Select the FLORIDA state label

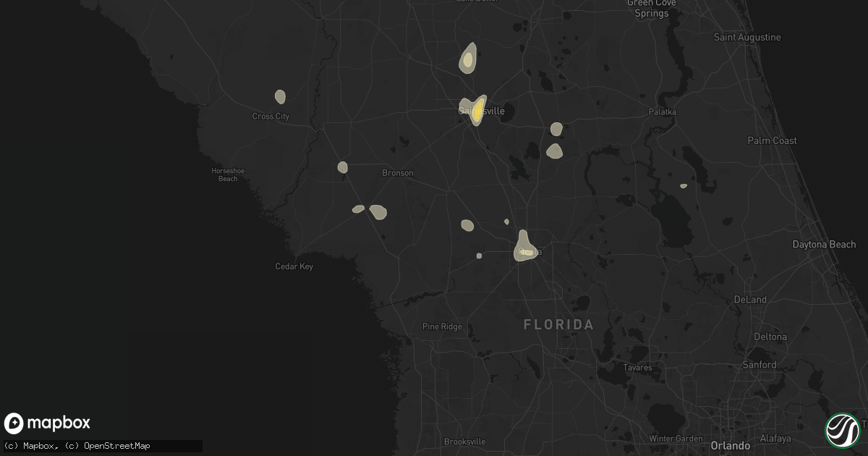[558, 325]
